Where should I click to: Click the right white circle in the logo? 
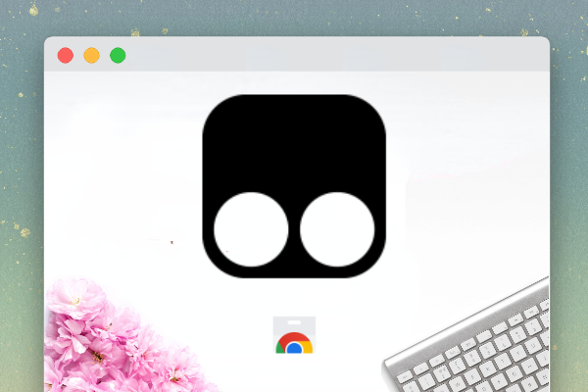336,229
